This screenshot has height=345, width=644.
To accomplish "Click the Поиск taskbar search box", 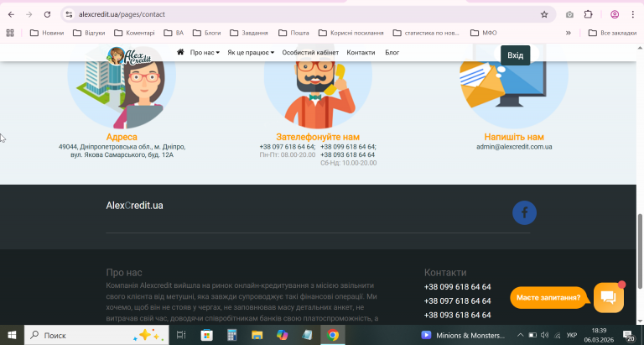I will click(x=96, y=335).
